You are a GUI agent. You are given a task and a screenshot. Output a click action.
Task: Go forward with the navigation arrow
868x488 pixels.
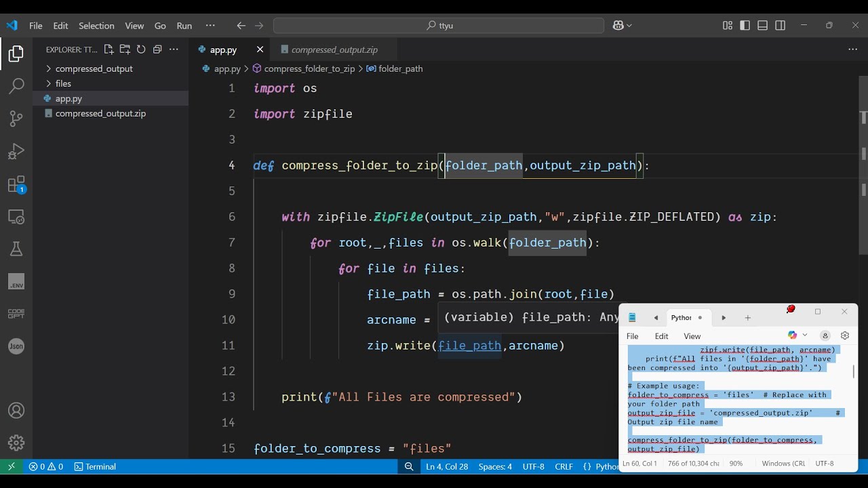point(259,26)
